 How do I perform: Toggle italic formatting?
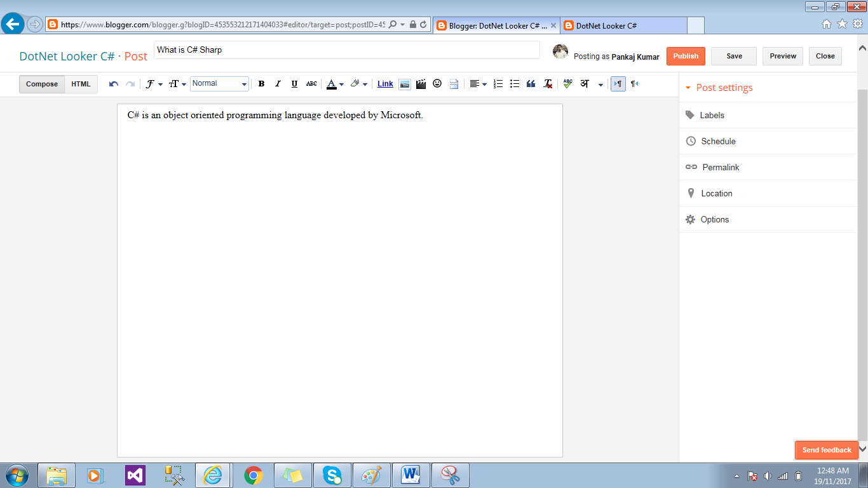pos(278,84)
